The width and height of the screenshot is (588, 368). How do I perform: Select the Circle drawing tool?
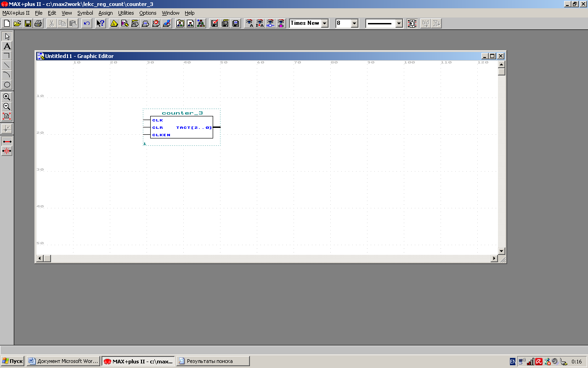point(7,85)
